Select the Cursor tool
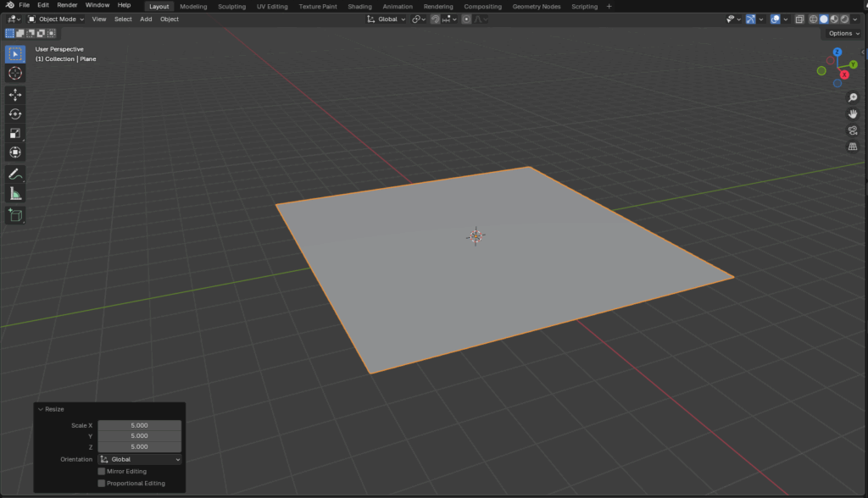 tap(15, 73)
